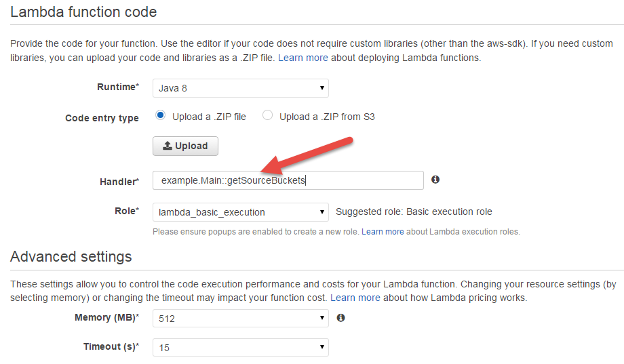Screen dimensions: 624x364
Task: Click the Memory (MB) label
Action: (106, 317)
